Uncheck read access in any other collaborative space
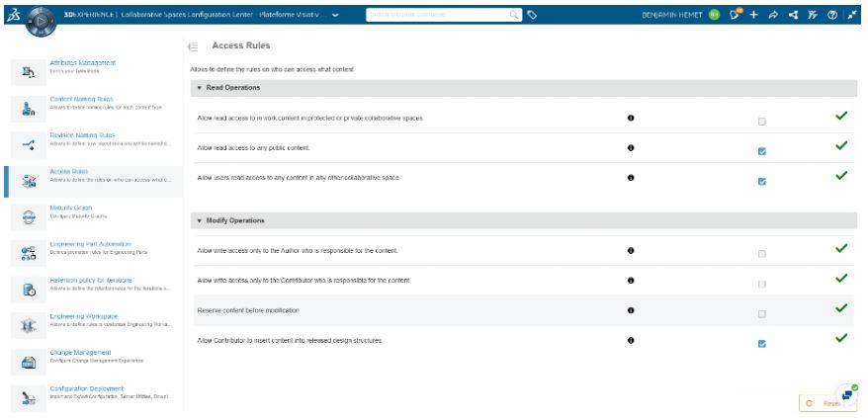This screenshot has height=418, width=868. point(761,181)
